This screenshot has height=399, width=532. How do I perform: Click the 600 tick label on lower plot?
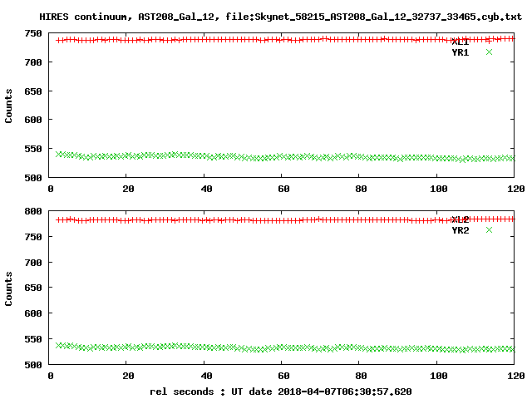pos(33,313)
